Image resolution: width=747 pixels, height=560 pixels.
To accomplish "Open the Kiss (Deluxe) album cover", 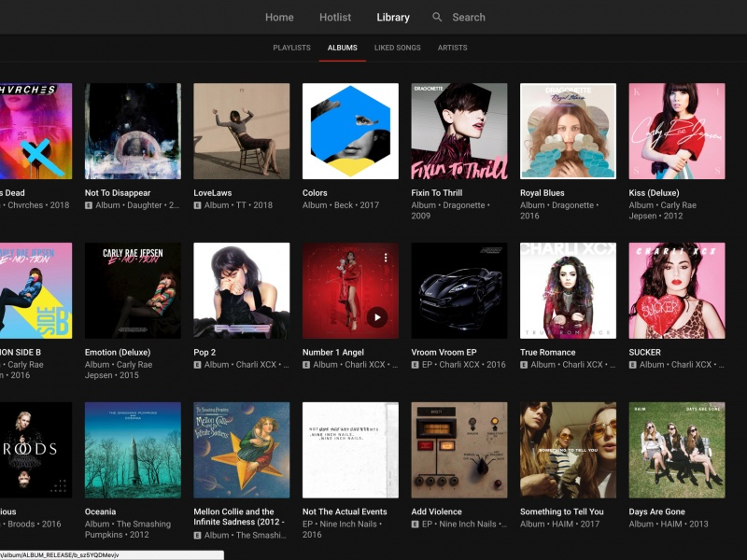I will 677,132.
